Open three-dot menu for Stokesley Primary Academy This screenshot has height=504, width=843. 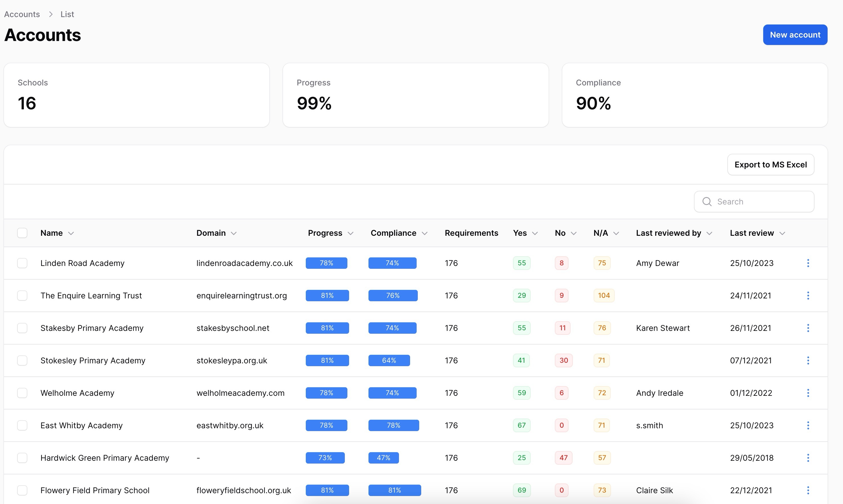[808, 360]
